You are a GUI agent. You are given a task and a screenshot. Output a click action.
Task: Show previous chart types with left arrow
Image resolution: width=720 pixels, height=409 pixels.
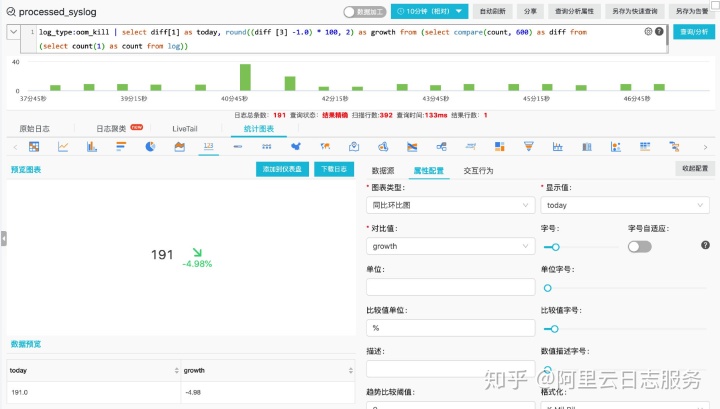point(15,147)
